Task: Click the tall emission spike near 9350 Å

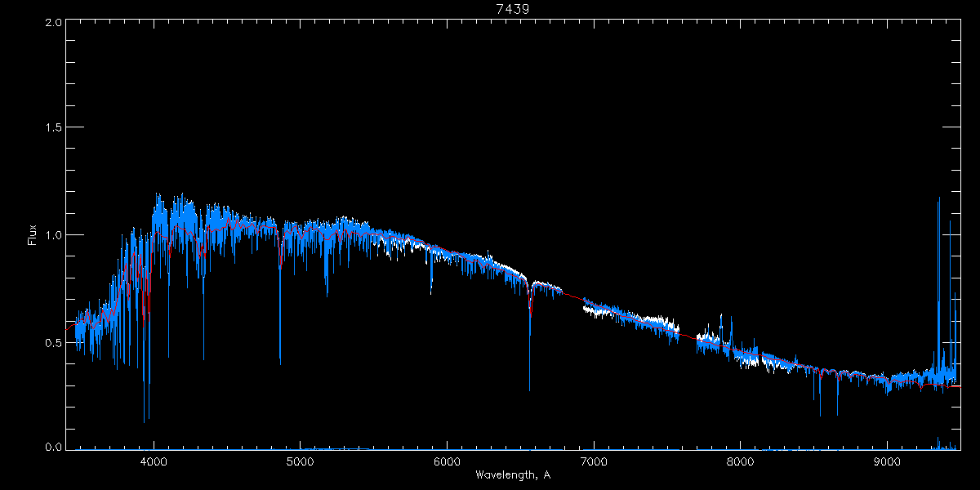Action: tap(938, 286)
